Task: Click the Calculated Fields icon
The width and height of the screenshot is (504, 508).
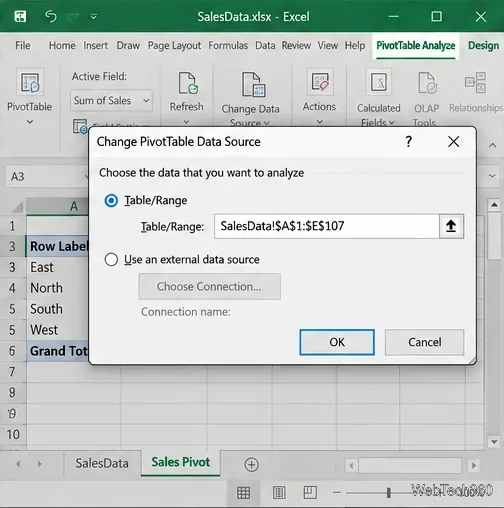Action: pos(378,82)
